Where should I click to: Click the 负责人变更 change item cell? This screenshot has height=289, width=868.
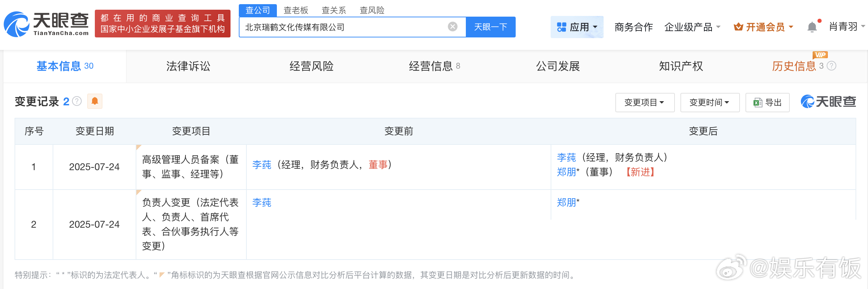(x=191, y=224)
